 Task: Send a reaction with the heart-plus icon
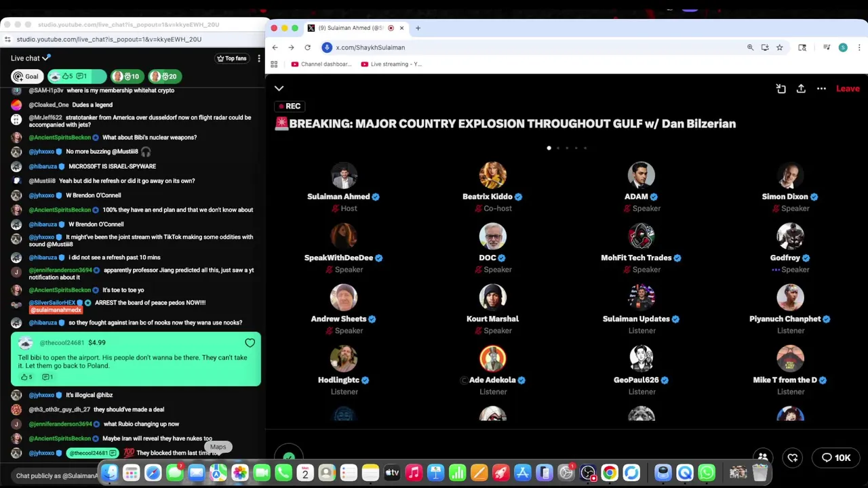pos(793,457)
